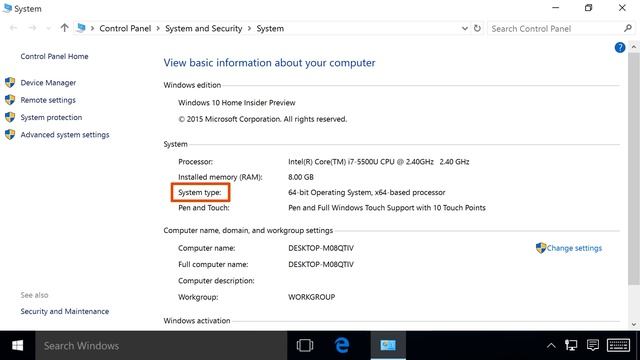Select Windows 10 Home Insider Preview text
Image resolution: width=640 pixels, height=360 pixels.
click(237, 103)
